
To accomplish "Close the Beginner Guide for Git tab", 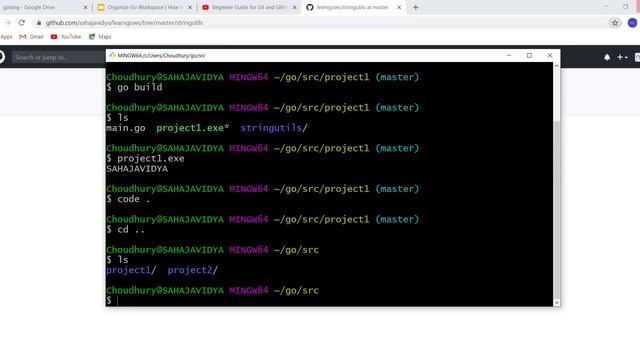I will tap(295, 7).
